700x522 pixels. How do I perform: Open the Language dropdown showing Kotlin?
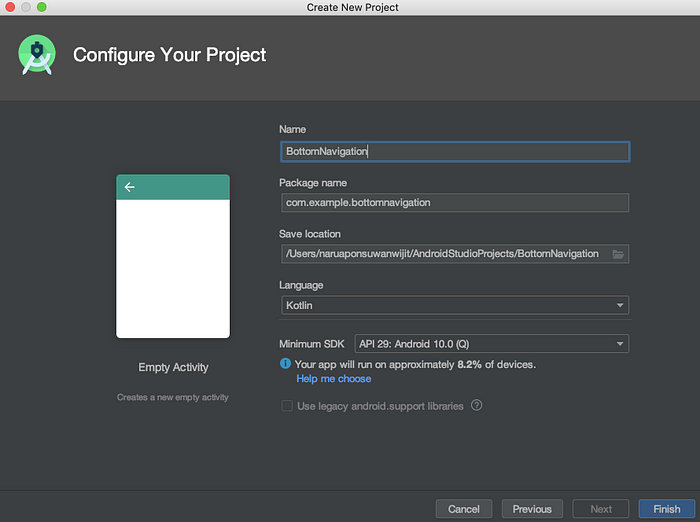pyautogui.click(x=455, y=305)
